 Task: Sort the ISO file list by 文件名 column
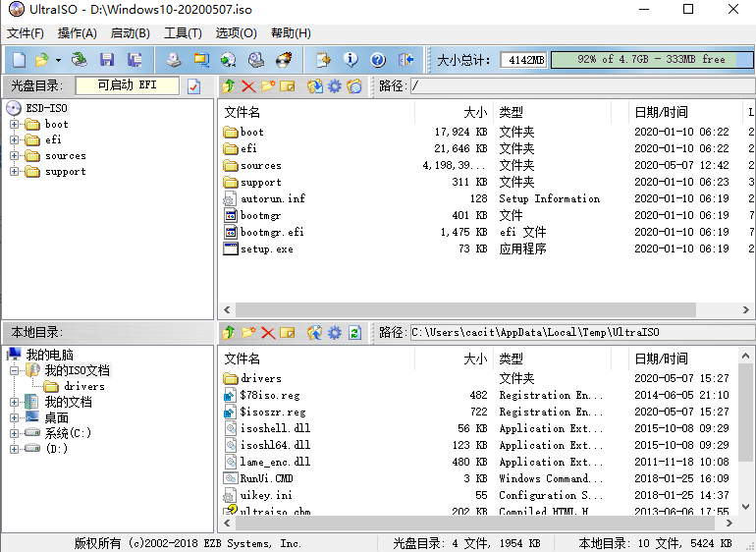click(317, 112)
